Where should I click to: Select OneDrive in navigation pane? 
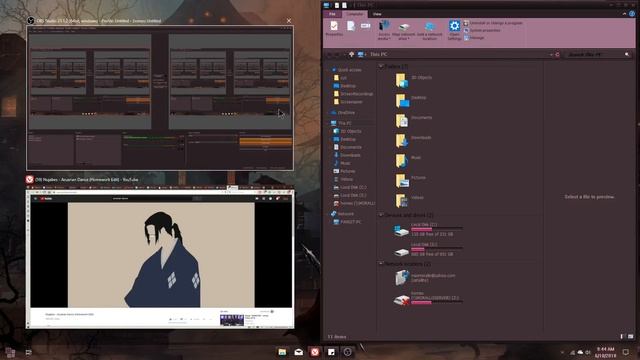point(343,113)
